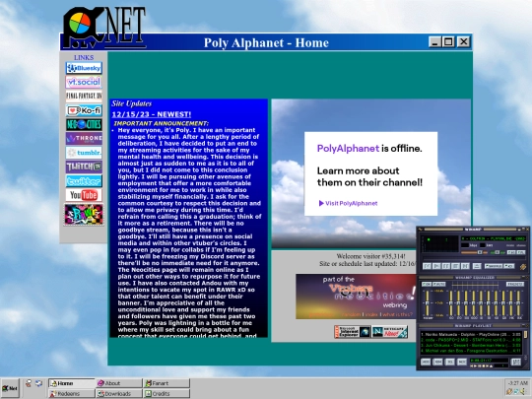This screenshot has height=399, width=532.
Task: Click the equalizer 60 Hz band slider
Action: 451,302
